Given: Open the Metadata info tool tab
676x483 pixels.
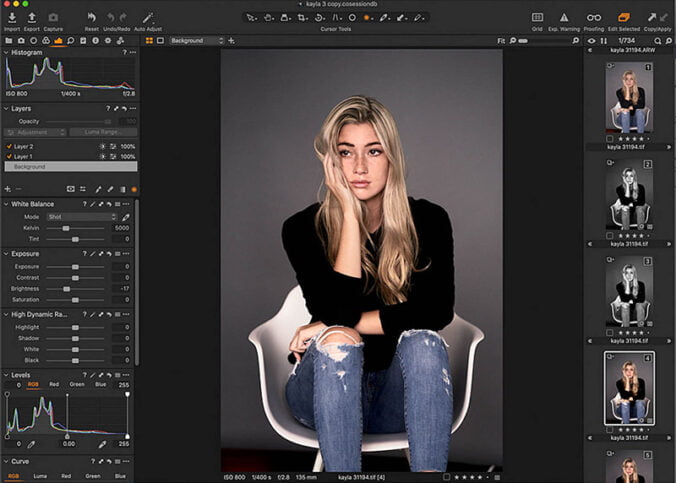Looking at the screenshot, I should tap(95, 41).
